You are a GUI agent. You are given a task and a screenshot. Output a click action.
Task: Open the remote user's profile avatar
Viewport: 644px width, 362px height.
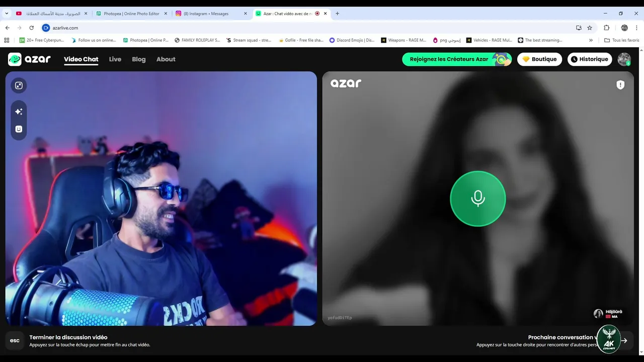pos(598,314)
